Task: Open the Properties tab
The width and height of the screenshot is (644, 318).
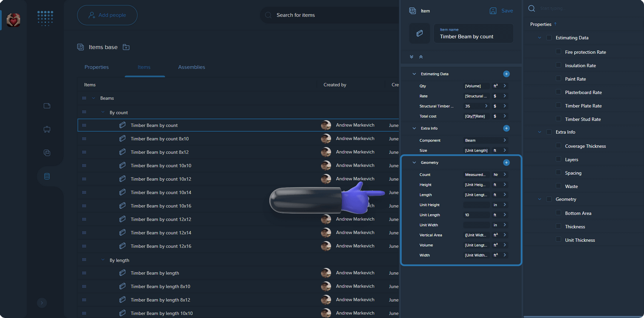Action: pos(96,67)
